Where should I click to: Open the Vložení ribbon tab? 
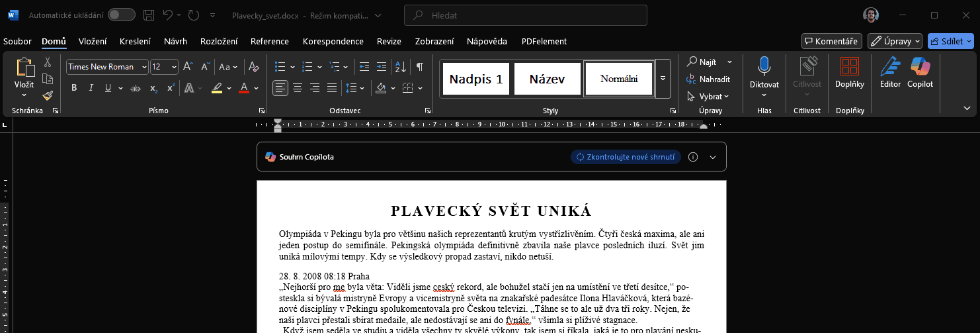pyautogui.click(x=93, y=41)
